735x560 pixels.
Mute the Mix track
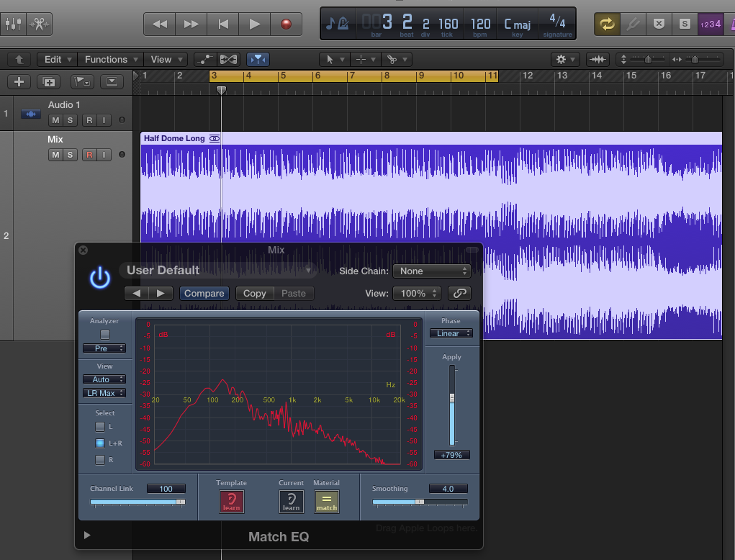[x=55, y=155]
